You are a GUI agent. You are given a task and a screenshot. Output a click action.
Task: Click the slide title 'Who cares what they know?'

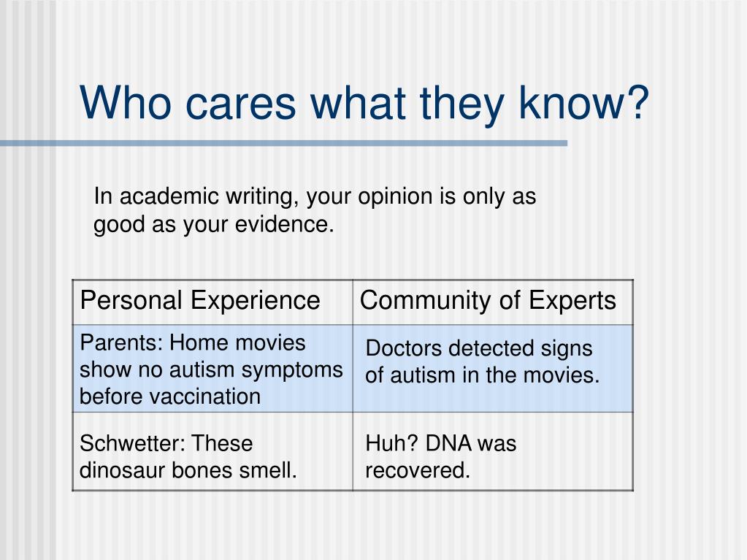364,104
